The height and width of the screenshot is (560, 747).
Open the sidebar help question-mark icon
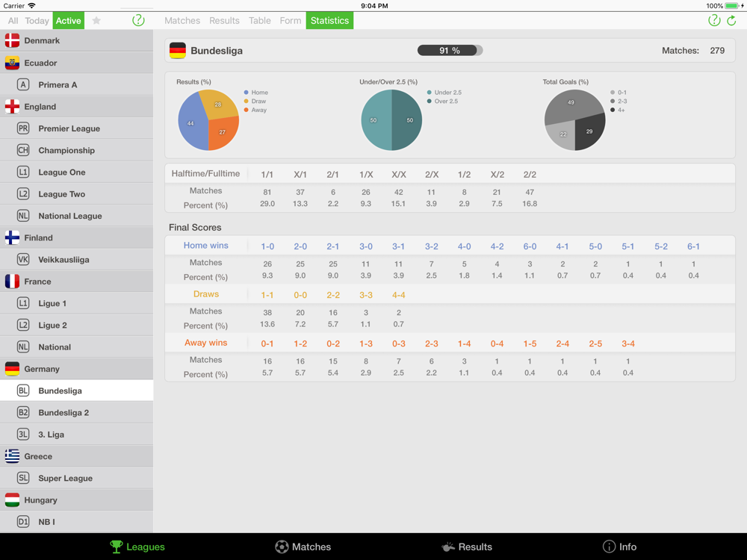(x=138, y=20)
